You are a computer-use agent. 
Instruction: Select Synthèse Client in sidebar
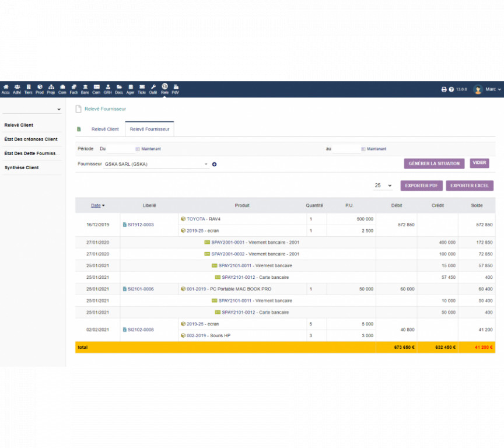pos(22,167)
